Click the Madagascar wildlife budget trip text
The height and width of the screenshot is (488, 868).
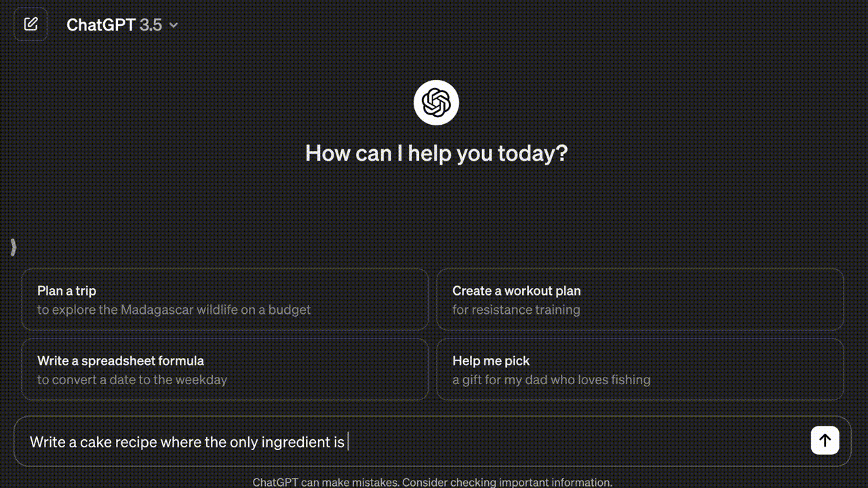pyautogui.click(x=174, y=310)
